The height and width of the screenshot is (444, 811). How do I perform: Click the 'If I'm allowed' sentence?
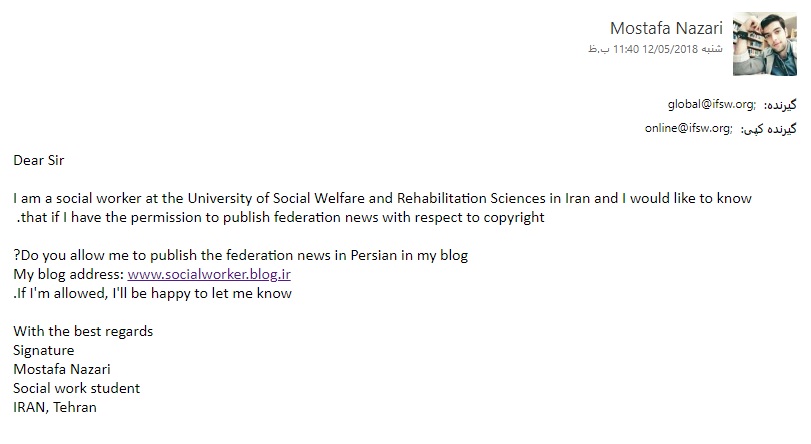coord(153,293)
